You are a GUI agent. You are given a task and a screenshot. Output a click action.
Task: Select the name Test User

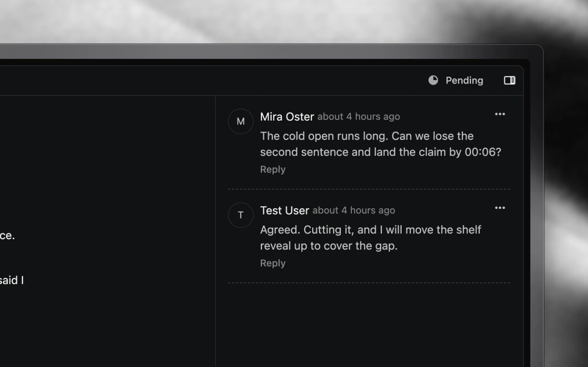[285, 210]
